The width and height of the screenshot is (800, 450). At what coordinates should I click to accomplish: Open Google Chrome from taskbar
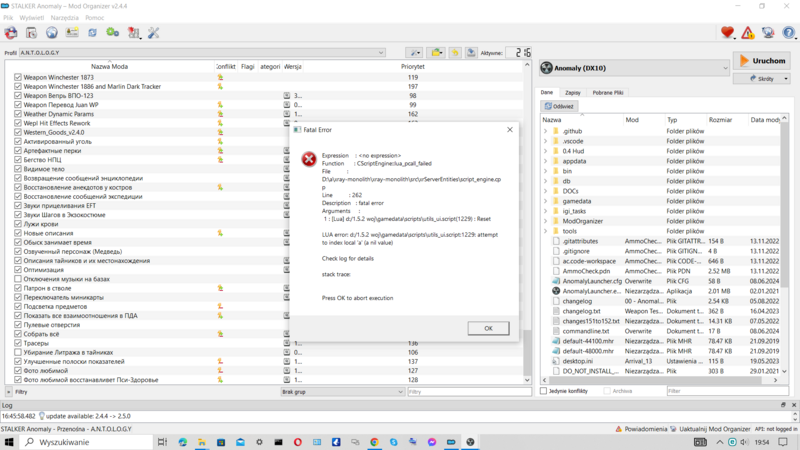click(374, 442)
